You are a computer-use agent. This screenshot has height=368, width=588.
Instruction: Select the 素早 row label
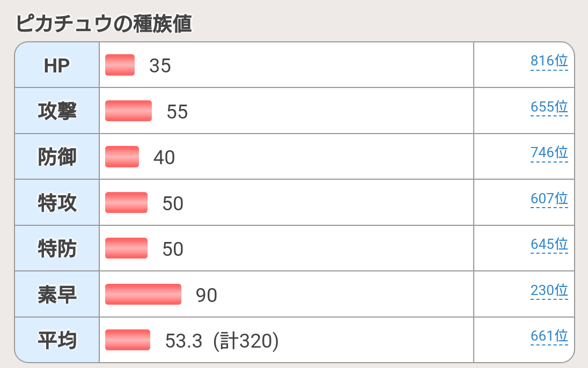[x=57, y=295]
